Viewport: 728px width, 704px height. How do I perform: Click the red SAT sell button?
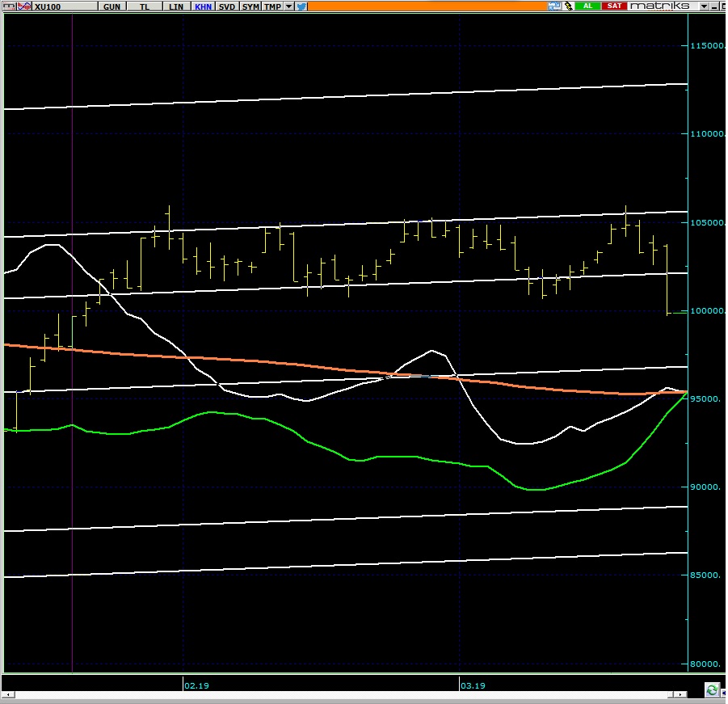pos(614,6)
